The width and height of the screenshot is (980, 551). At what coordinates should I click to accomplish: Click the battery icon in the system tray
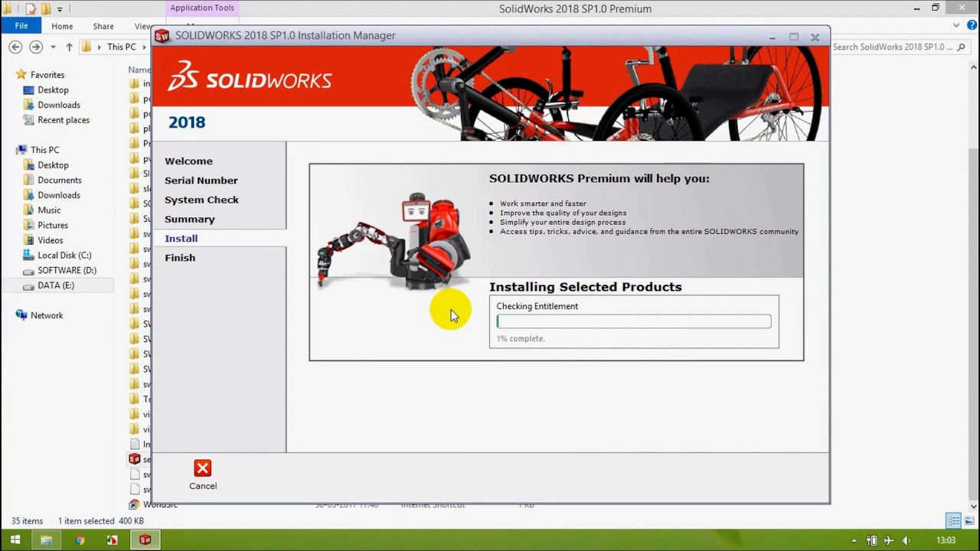click(872, 540)
